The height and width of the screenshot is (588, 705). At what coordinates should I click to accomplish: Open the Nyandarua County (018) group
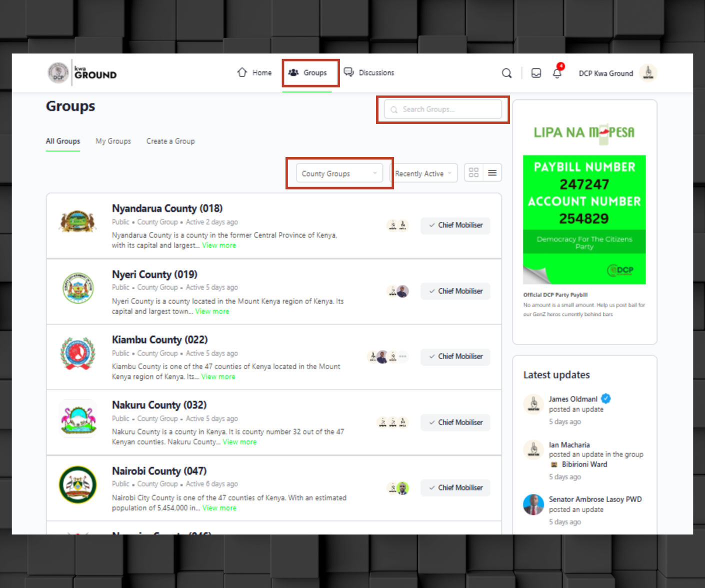pyautogui.click(x=167, y=208)
